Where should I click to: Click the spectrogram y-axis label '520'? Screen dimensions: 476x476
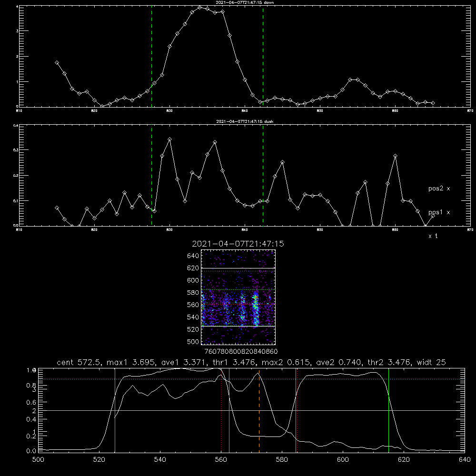coord(193,329)
